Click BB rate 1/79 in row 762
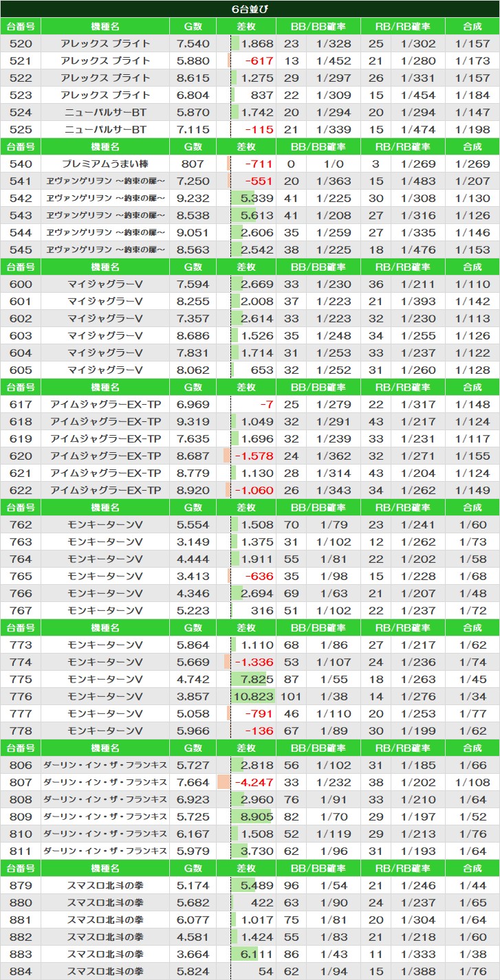Image resolution: width=500 pixels, height=980 pixels. click(x=334, y=524)
